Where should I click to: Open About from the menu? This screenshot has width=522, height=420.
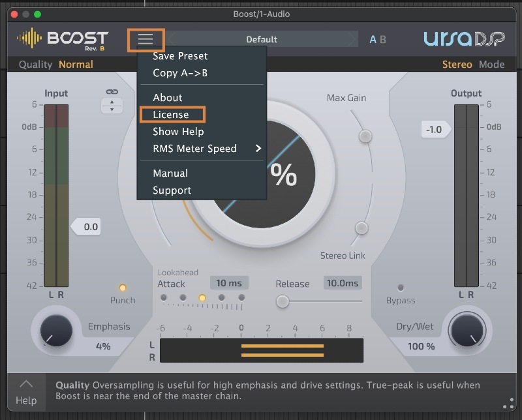coord(168,98)
